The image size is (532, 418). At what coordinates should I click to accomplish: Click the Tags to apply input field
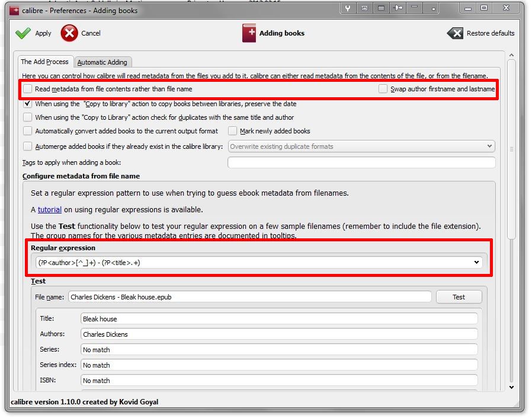point(361,162)
